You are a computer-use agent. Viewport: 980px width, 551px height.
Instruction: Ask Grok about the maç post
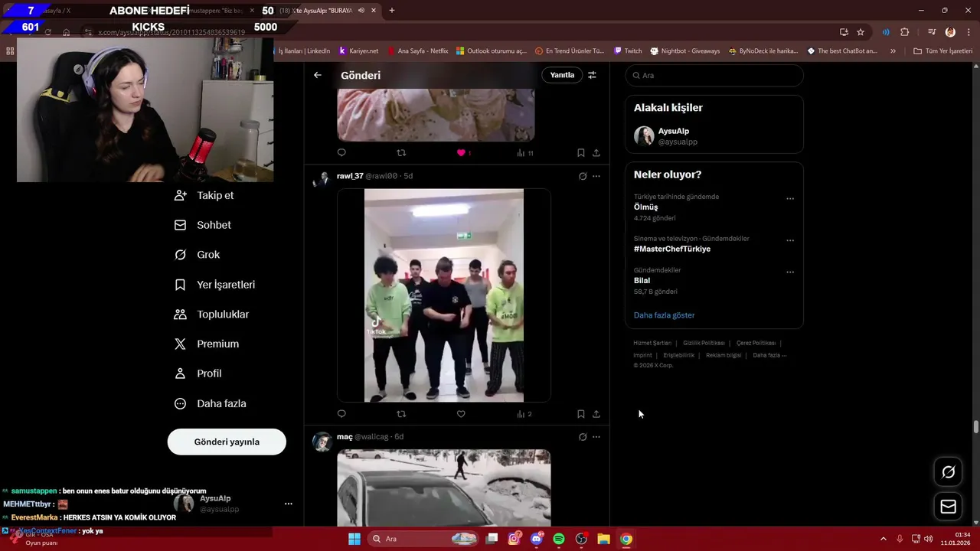tap(583, 437)
